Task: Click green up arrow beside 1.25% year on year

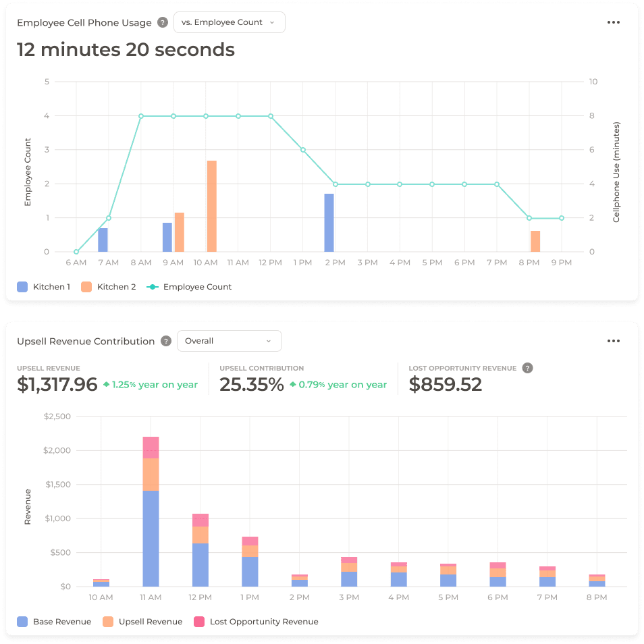Action: click(x=106, y=385)
